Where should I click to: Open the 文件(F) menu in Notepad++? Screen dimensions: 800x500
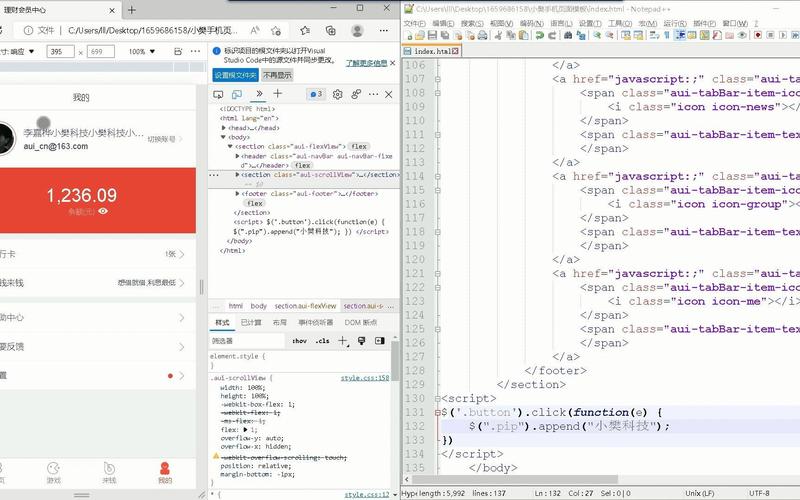tap(414, 23)
